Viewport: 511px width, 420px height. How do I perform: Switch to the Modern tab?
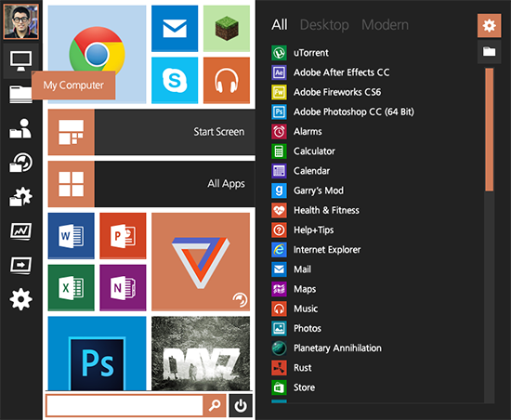point(385,25)
